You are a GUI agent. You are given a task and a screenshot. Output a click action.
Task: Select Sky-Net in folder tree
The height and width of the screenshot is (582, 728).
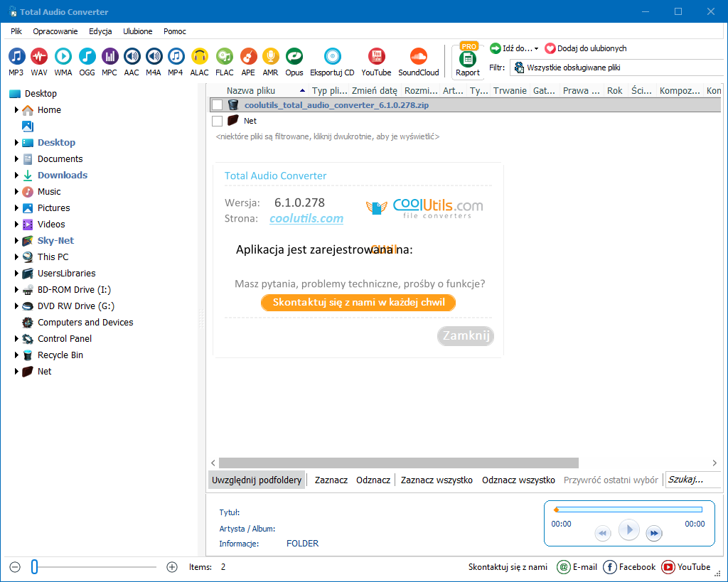(x=55, y=240)
